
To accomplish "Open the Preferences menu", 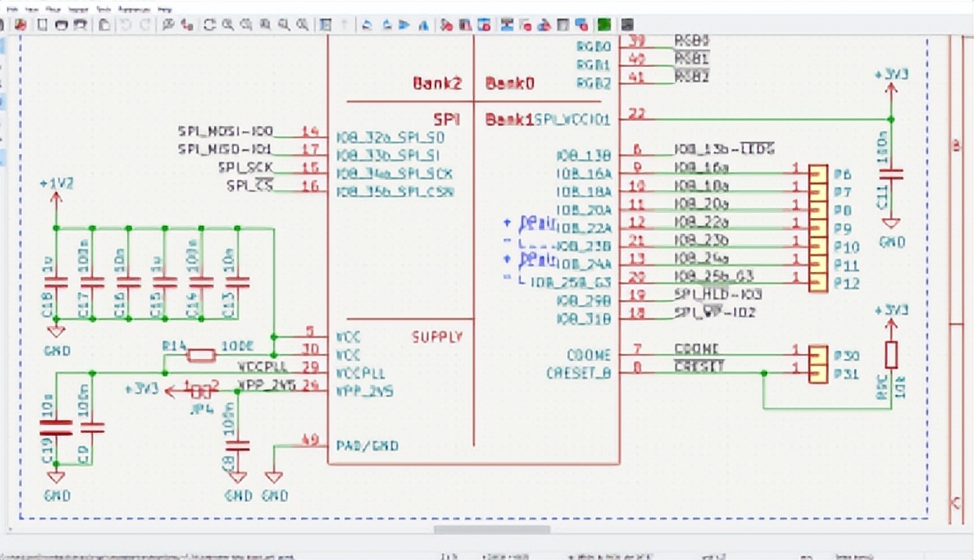I will click(x=133, y=8).
